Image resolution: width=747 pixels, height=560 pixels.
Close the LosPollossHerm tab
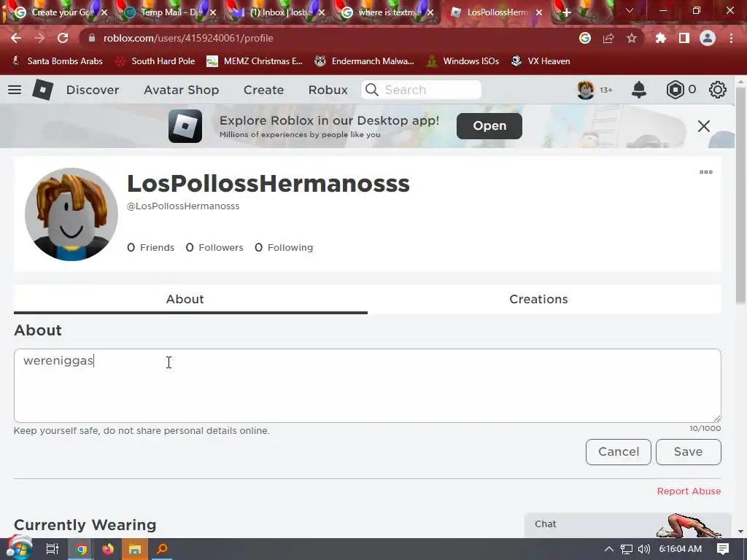click(x=539, y=12)
